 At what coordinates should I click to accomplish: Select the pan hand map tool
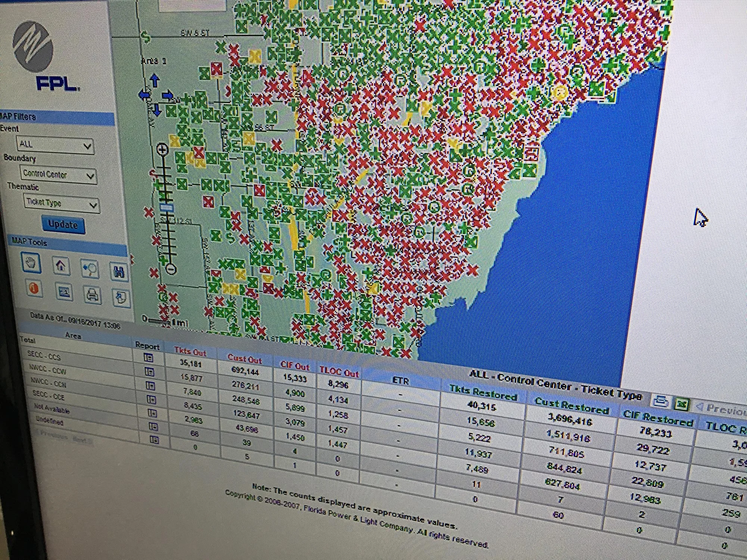31,262
